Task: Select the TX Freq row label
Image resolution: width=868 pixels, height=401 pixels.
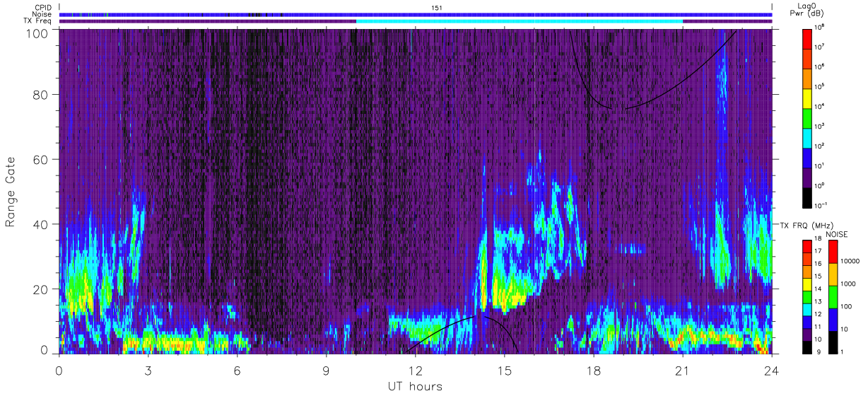Action: click(38, 21)
